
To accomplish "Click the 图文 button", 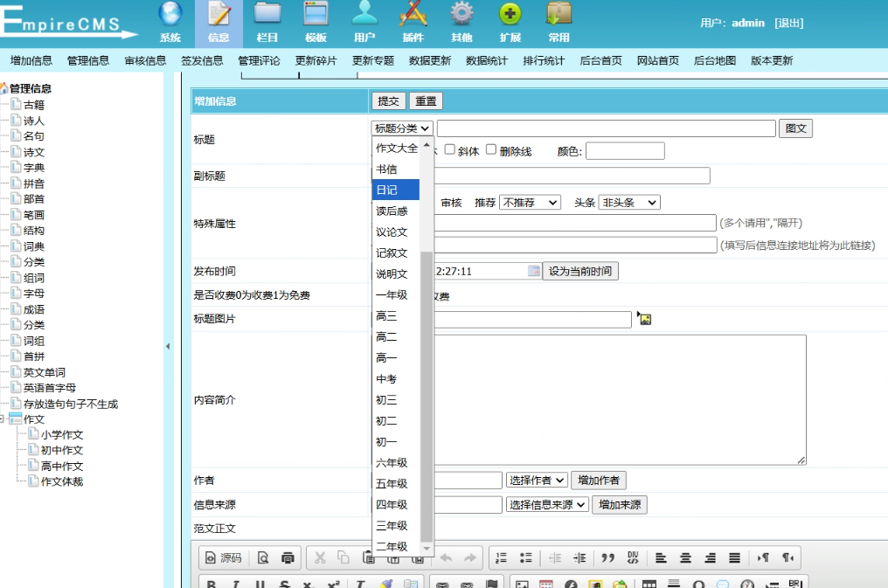I will pyautogui.click(x=795, y=128).
